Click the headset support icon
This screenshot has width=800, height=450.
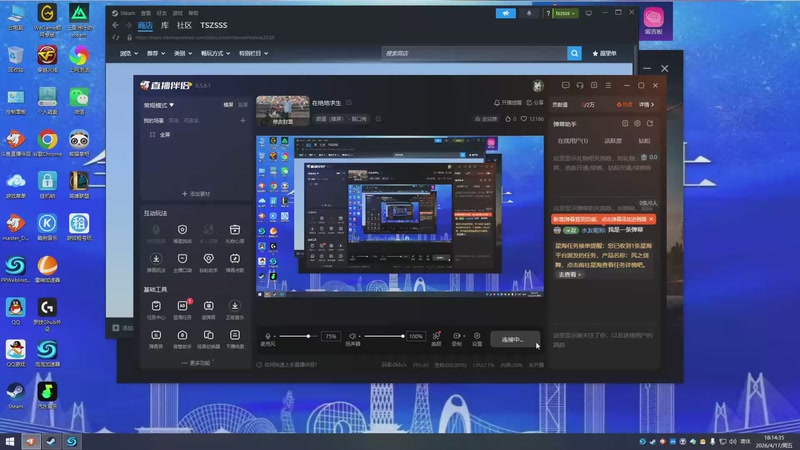click(x=580, y=86)
